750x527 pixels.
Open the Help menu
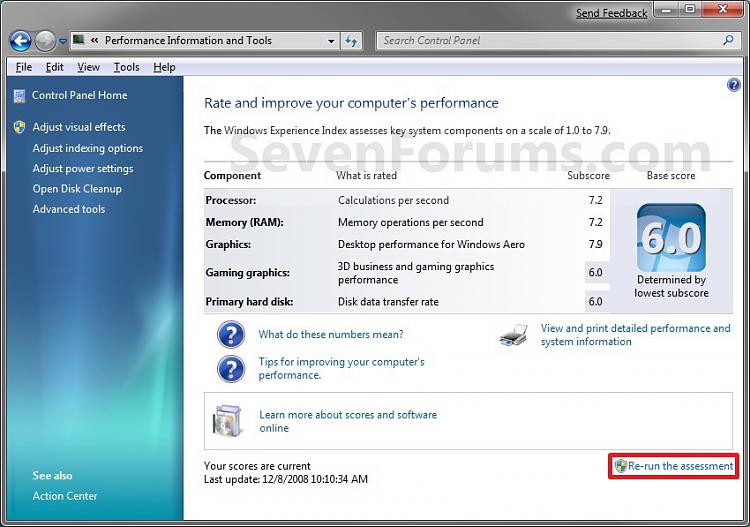point(164,67)
